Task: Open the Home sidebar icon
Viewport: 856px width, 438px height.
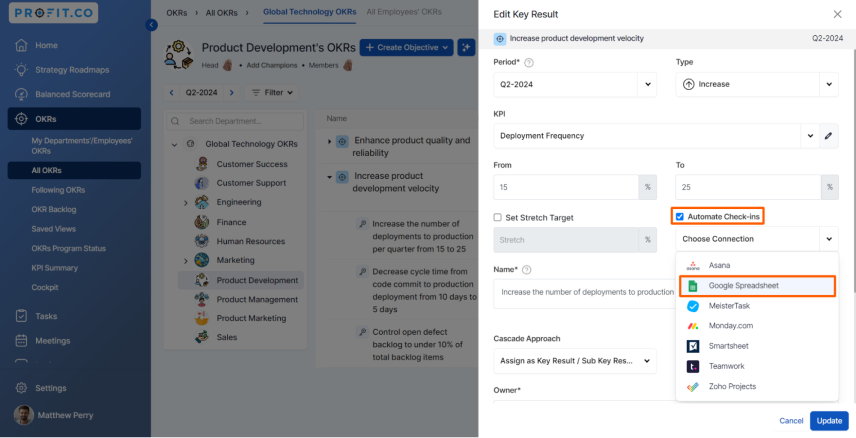Action: [21, 45]
